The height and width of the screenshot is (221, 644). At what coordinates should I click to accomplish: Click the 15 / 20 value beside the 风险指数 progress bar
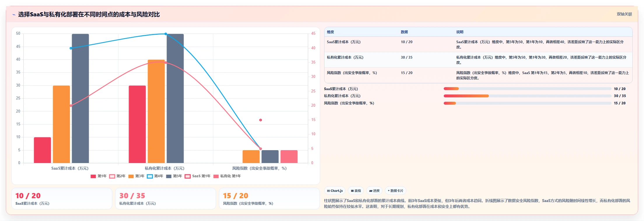pos(620,103)
